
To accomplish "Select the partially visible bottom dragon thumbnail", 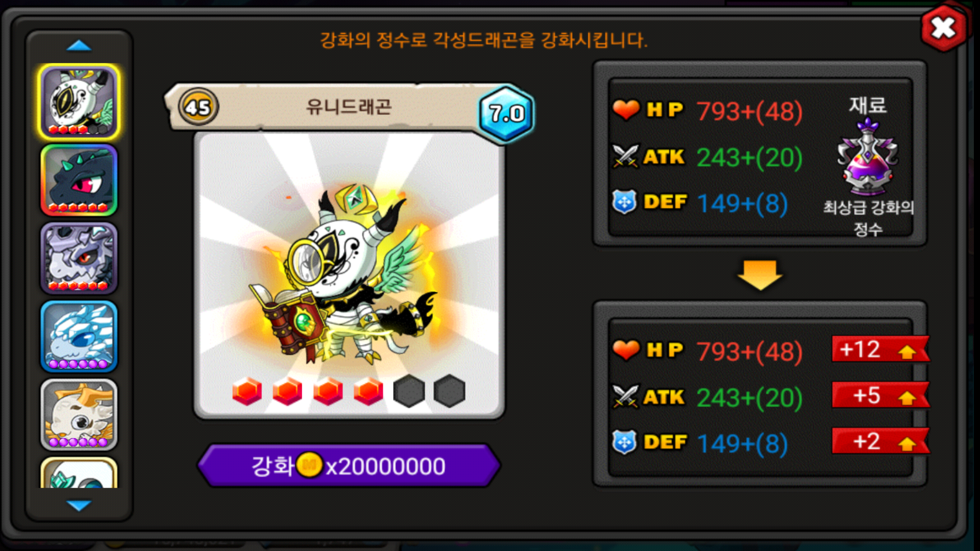I will tap(79, 472).
